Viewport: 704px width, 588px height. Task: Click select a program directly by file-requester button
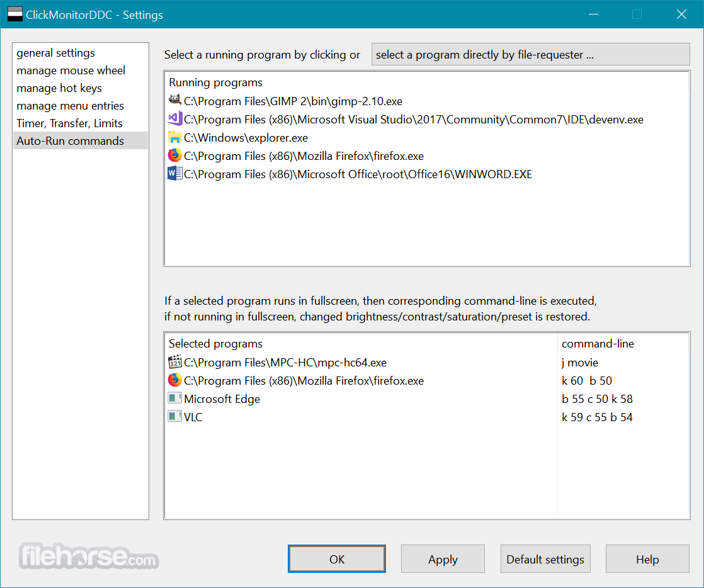tap(530, 54)
